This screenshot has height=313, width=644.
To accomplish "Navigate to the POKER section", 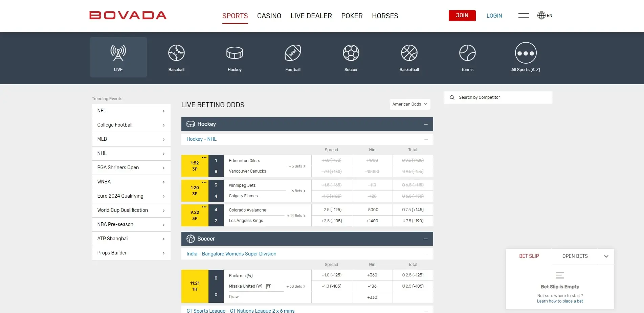I will point(352,16).
